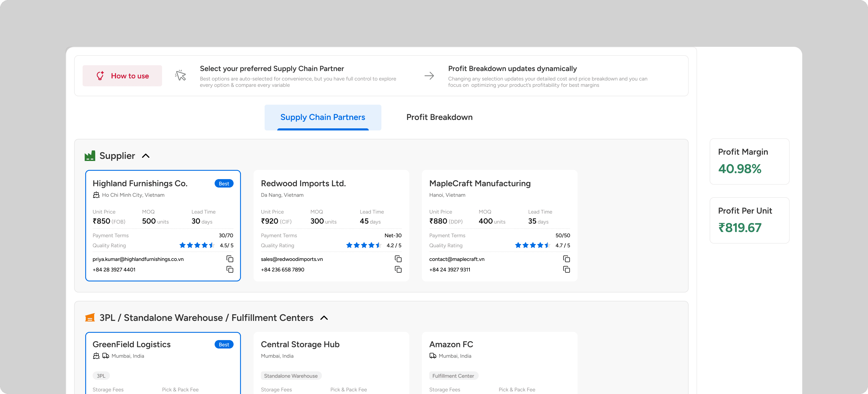
Task: Click the green Supplier factory icon
Action: (90, 156)
